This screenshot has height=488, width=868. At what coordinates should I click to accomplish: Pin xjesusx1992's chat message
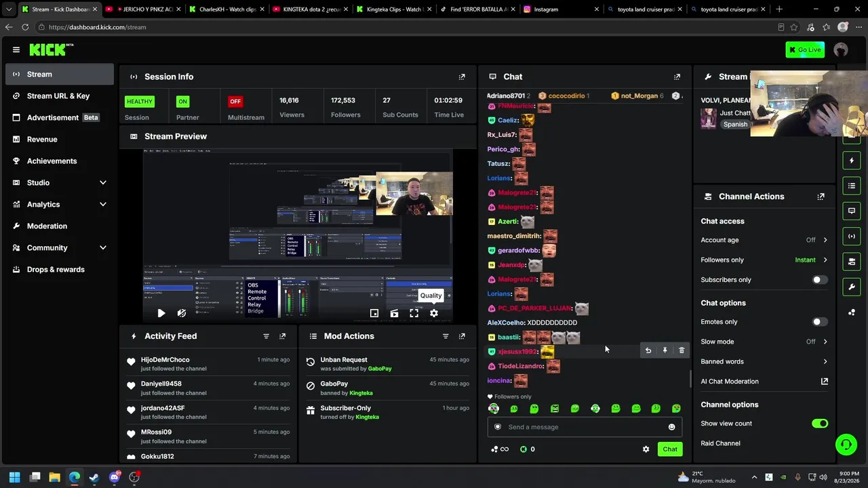pos(665,350)
